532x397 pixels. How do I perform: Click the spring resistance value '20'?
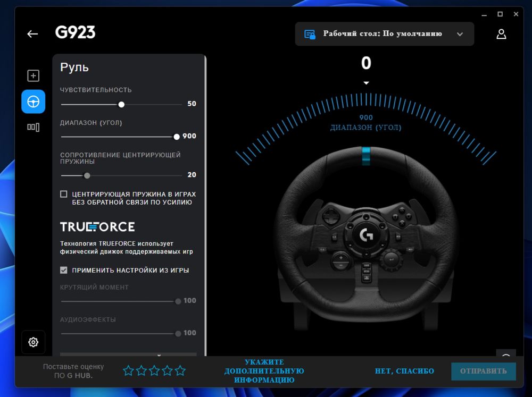click(192, 175)
